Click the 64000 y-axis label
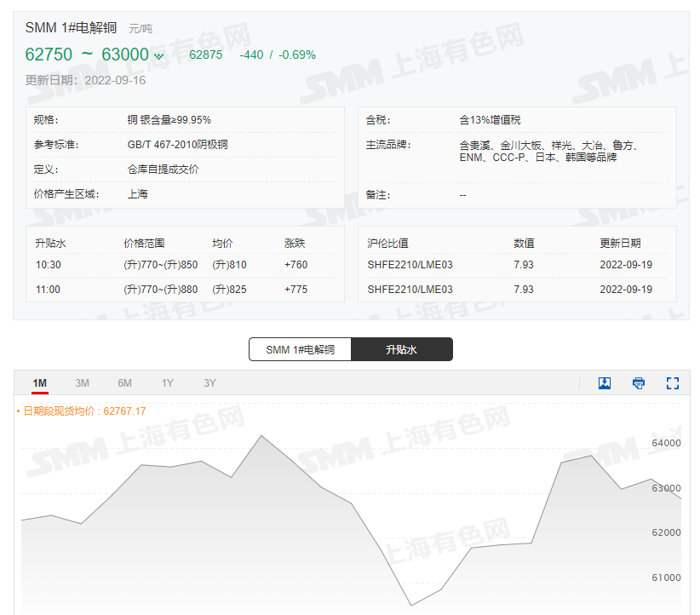This screenshot has width=700, height=615. pyautogui.click(x=666, y=443)
